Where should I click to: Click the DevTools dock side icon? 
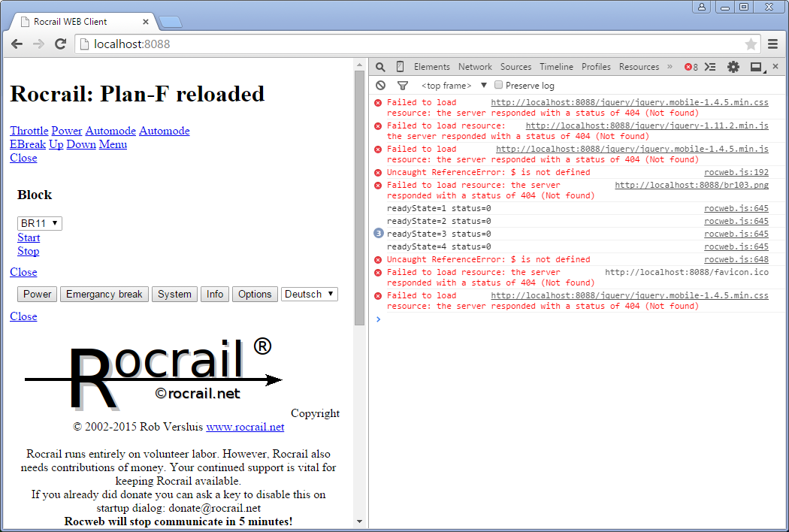point(757,67)
